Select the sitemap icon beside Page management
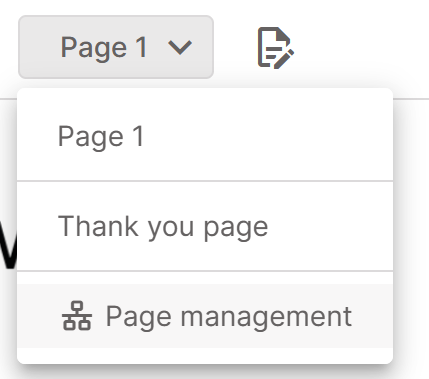The height and width of the screenshot is (379, 429). [x=77, y=316]
